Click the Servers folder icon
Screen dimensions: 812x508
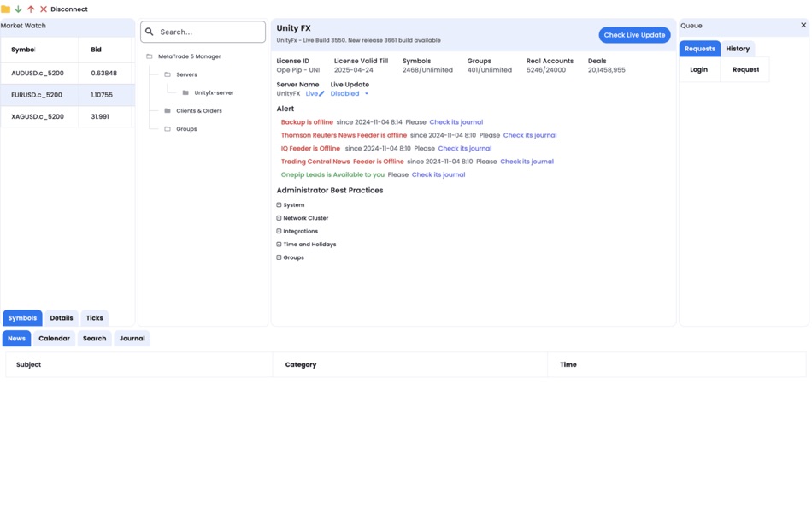(168, 74)
